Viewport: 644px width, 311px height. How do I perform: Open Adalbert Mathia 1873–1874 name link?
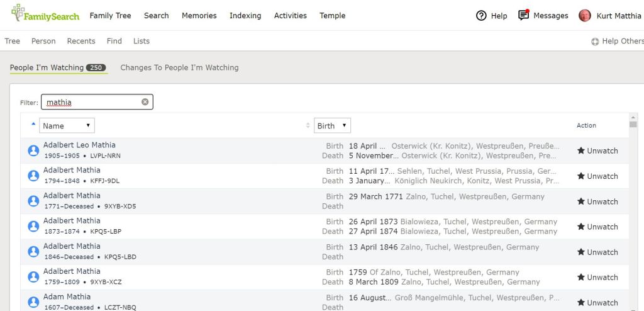click(x=72, y=221)
